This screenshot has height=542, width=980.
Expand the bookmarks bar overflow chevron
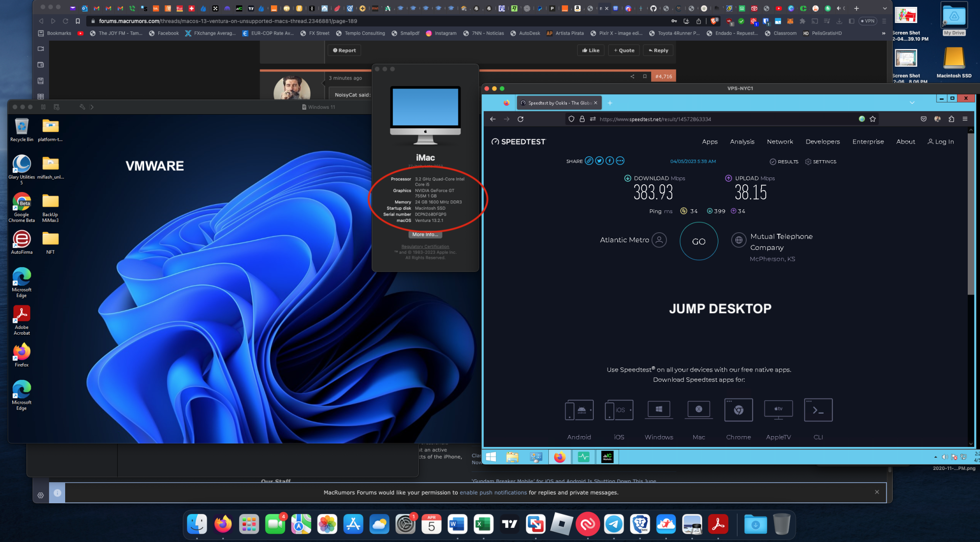883,33
